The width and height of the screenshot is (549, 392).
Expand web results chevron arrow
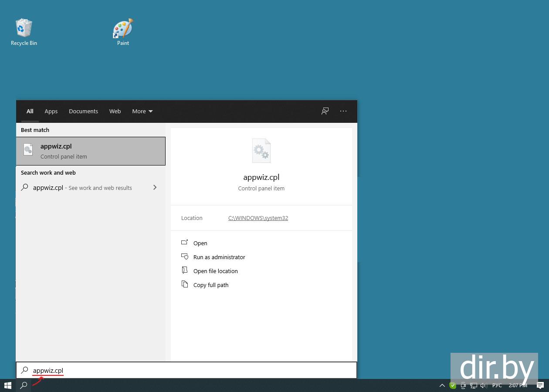click(x=155, y=187)
